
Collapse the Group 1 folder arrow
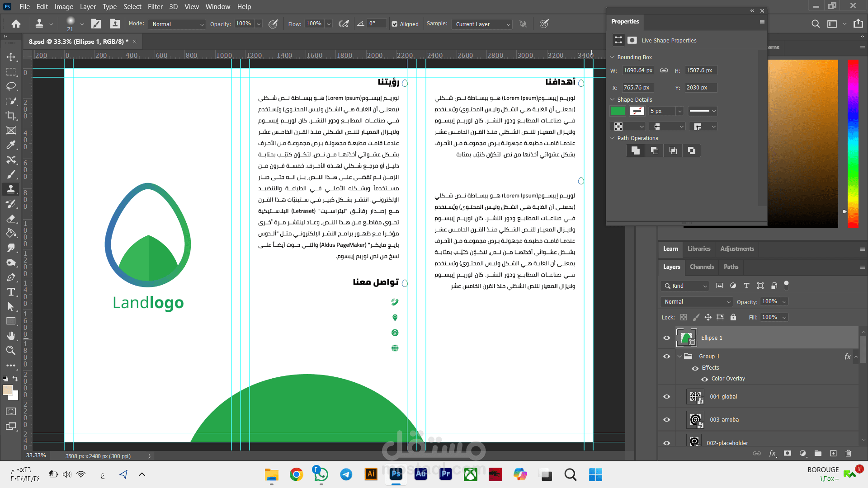click(679, 357)
